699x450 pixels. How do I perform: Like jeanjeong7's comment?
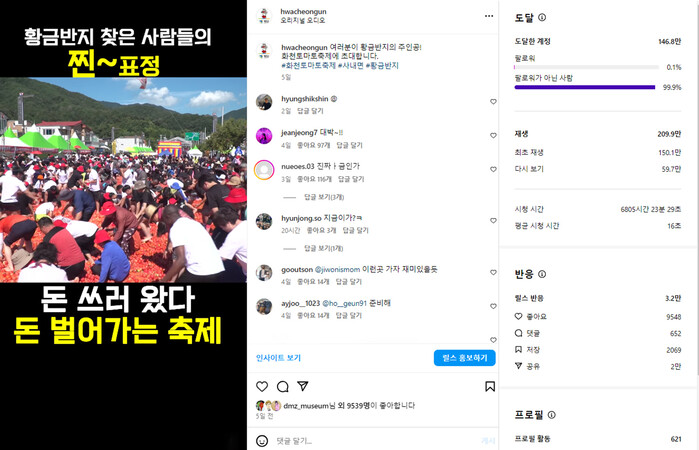(x=493, y=136)
